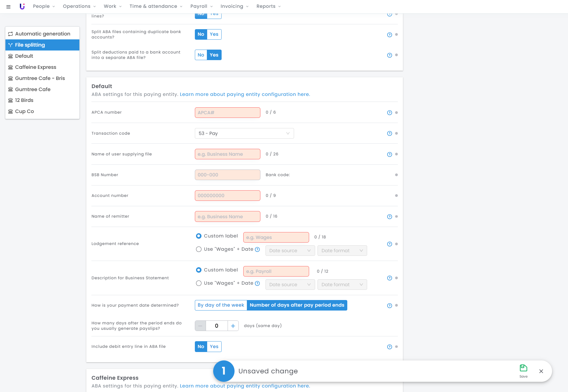Dismiss the unsaved change notification
Image resolution: width=568 pixels, height=392 pixels.
tap(541, 371)
